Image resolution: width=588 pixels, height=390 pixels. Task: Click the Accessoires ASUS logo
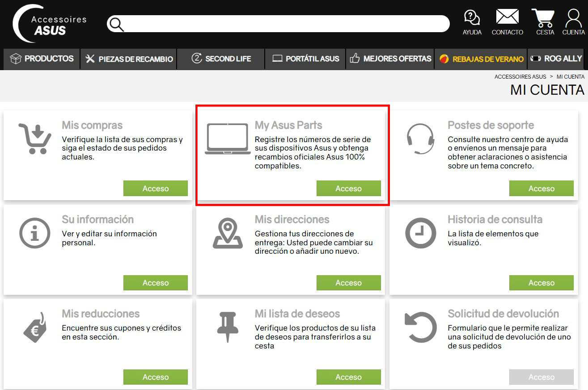click(x=50, y=24)
